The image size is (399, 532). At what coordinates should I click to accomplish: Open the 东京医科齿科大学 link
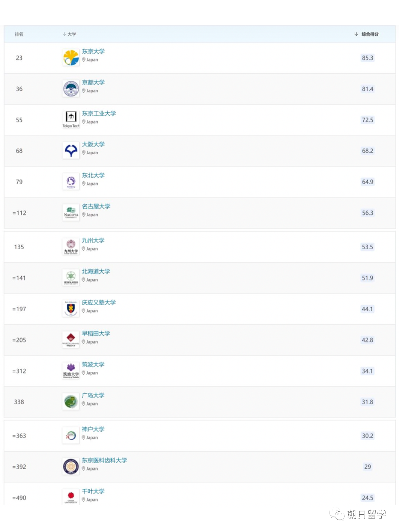104,460
